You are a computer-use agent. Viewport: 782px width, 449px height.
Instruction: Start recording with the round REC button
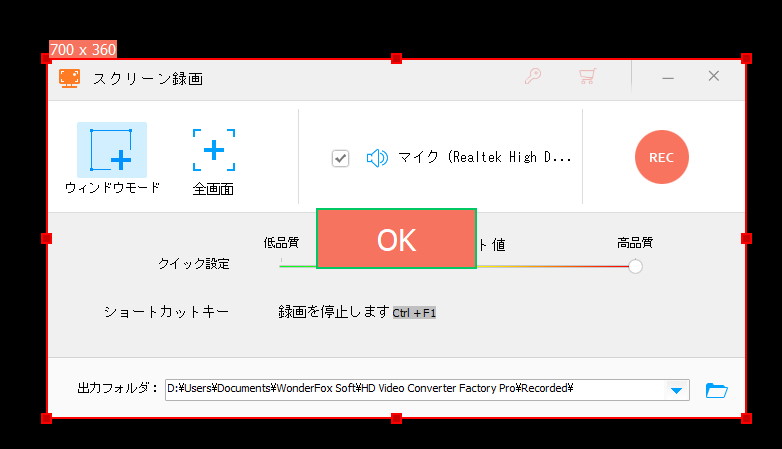click(662, 157)
